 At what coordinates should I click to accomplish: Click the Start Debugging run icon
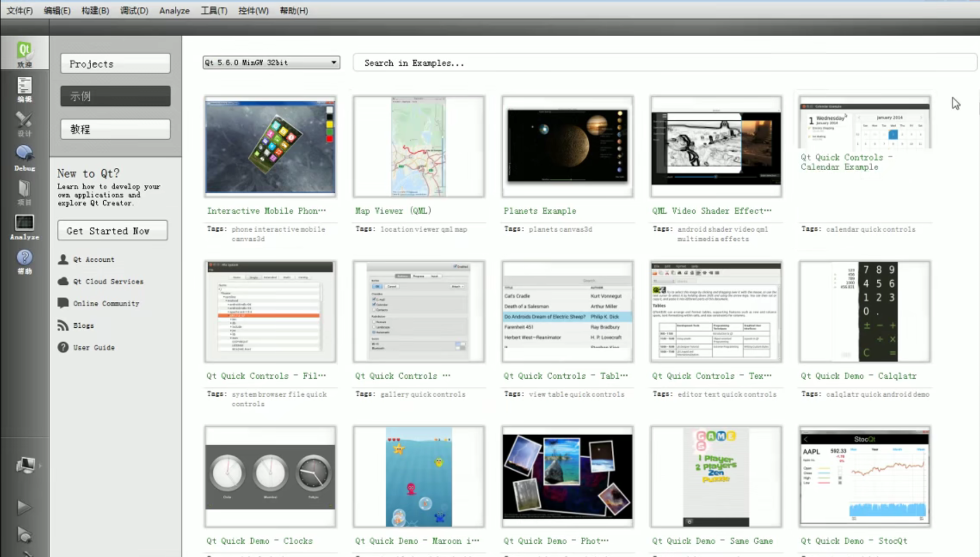tap(24, 535)
